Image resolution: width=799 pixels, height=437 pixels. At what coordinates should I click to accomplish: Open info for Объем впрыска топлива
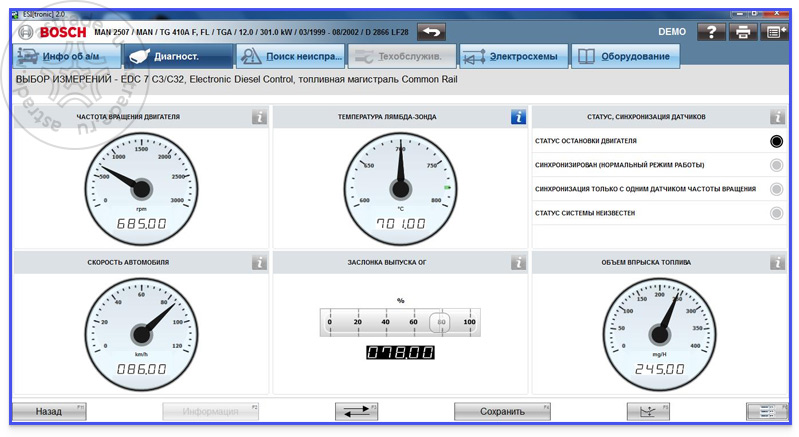coord(777,263)
